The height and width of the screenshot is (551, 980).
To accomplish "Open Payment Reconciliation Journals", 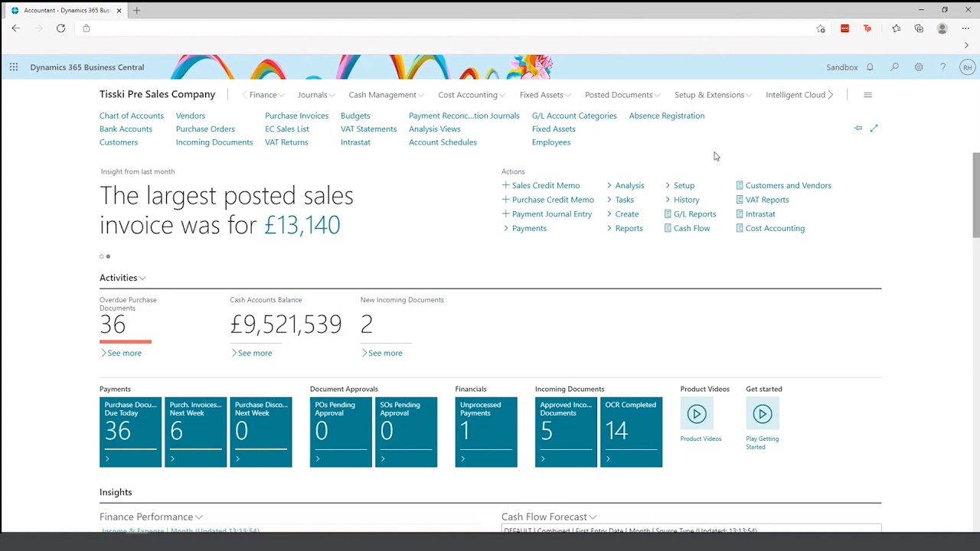I will (464, 116).
